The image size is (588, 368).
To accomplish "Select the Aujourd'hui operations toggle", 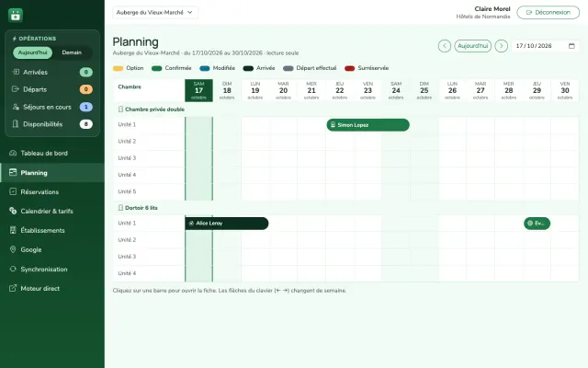I will tap(33, 52).
